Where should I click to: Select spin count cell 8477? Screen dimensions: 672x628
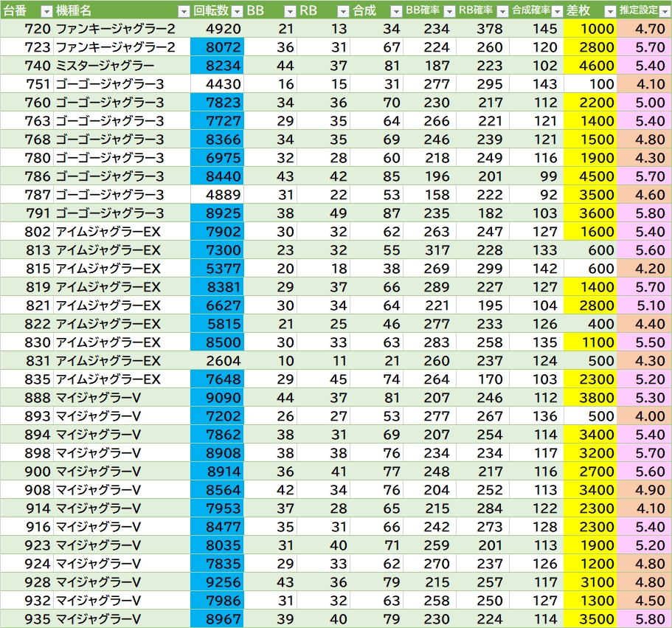(x=218, y=526)
